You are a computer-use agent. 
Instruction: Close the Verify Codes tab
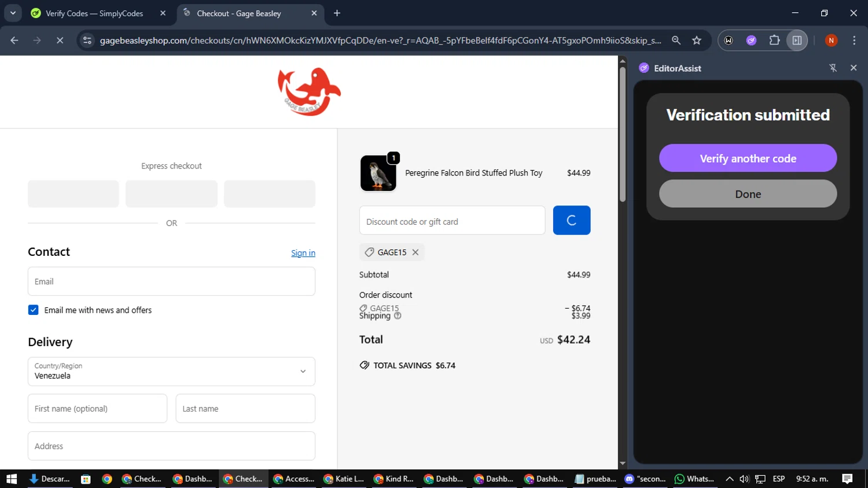[x=163, y=13]
